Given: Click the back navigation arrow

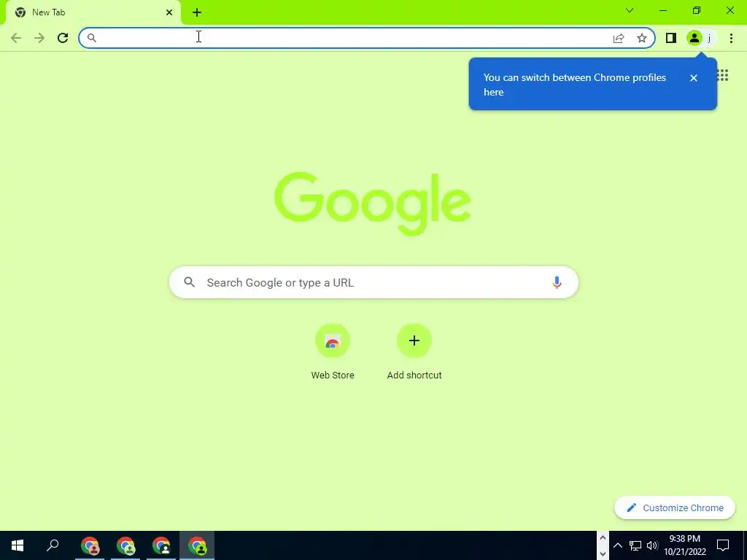Looking at the screenshot, I should pyautogui.click(x=16, y=38).
